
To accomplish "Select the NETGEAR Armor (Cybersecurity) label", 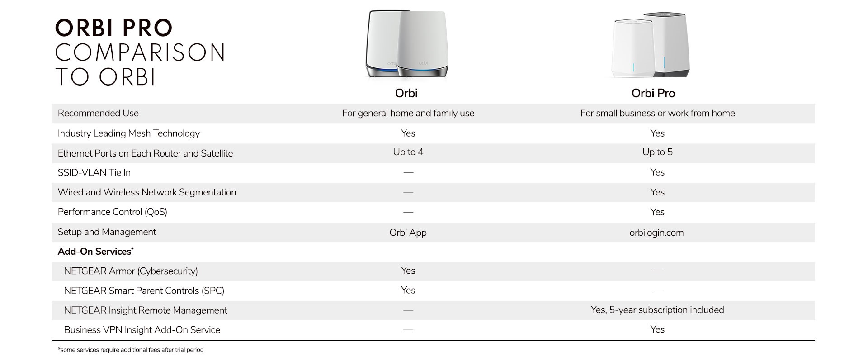I will pos(131,271).
